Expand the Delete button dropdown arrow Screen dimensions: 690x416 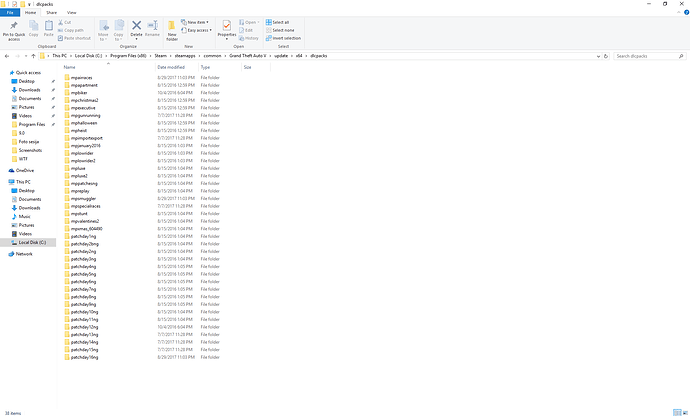[136, 39]
